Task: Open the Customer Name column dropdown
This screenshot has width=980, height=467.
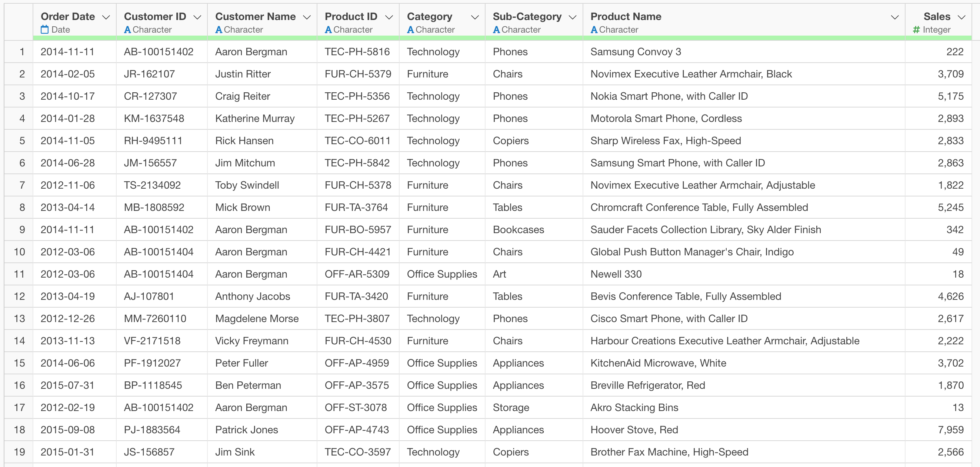Action: [x=307, y=17]
